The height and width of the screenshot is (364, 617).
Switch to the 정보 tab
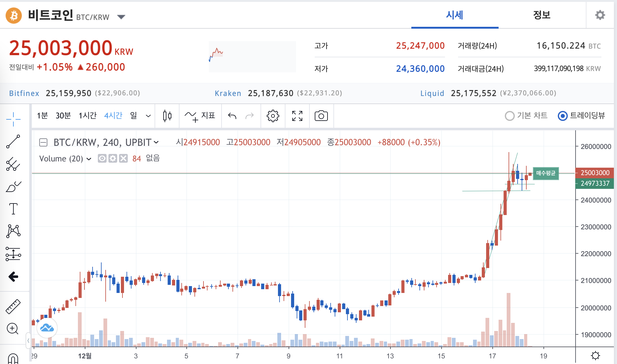[x=542, y=15]
